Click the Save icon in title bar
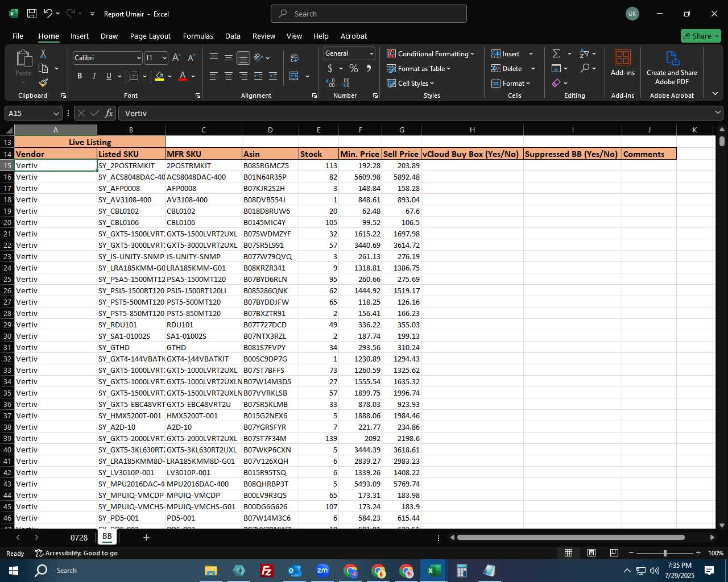Image resolution: width=728 pixels, height=582 pixels. tap(32, 14)
